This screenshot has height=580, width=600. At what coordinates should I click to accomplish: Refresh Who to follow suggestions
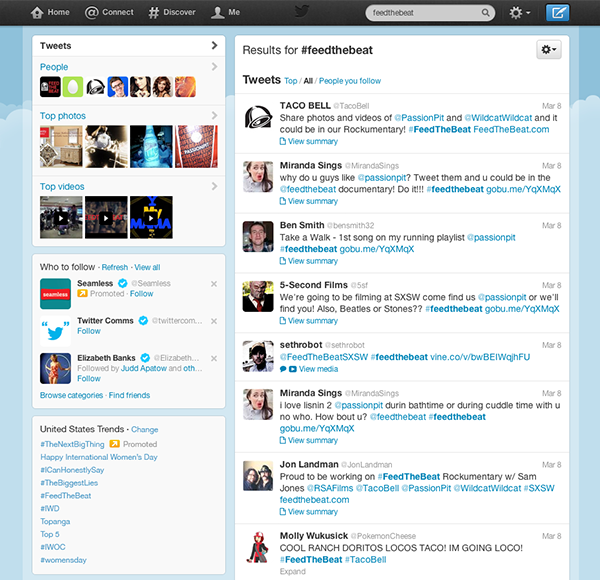tap(115, 267)
